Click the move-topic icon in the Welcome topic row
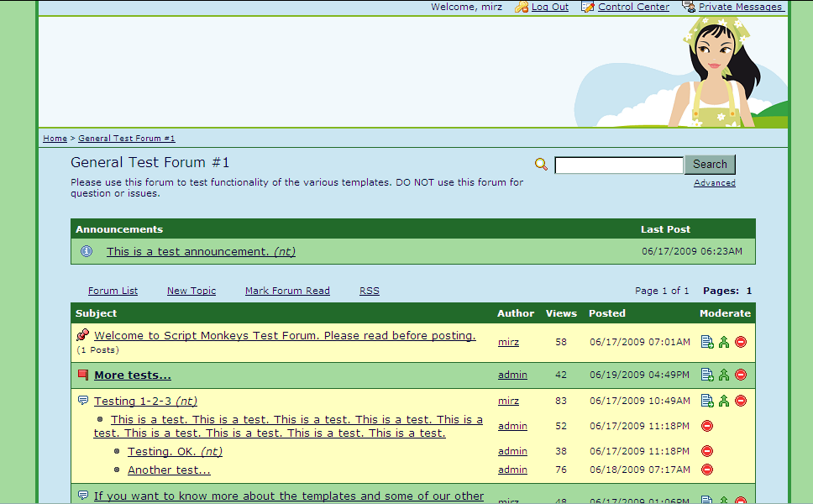Image resolution: width=813 pixels, height=504 pixels. coord(707,342)
